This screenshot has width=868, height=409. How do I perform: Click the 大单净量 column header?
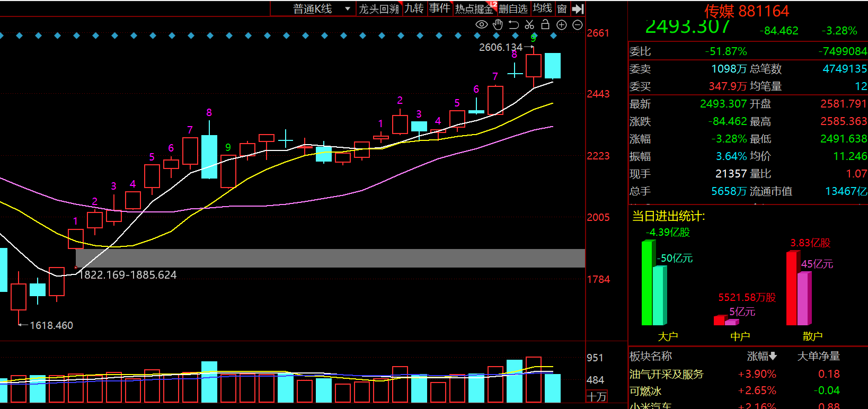[819, 356]
